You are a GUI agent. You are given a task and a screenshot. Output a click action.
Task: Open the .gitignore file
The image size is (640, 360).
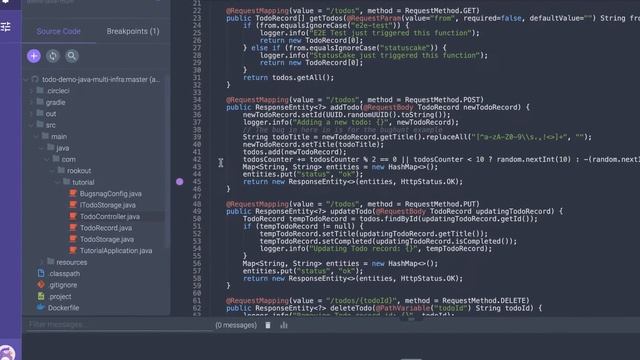62,285
